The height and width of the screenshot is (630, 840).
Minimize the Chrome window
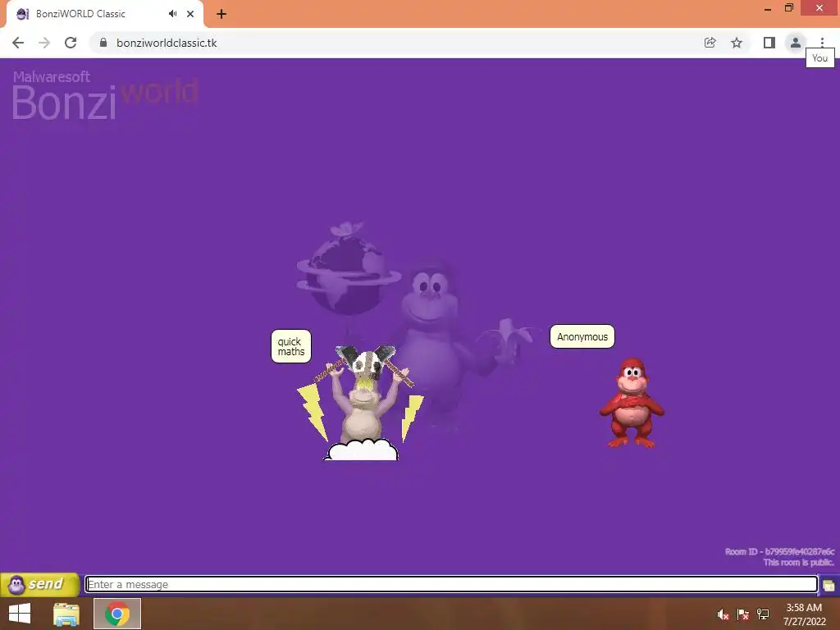(x=768, y=8)
